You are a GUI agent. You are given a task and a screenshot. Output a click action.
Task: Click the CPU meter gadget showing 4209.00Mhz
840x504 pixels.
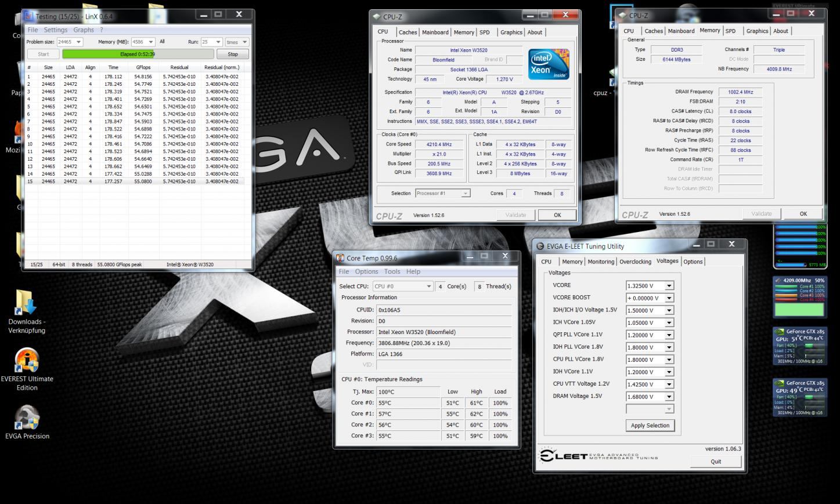pos(801,296)
